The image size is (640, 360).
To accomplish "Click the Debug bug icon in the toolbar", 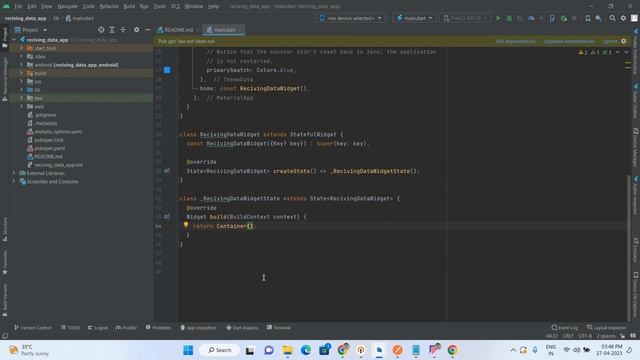I will click(x=509, y=18).
